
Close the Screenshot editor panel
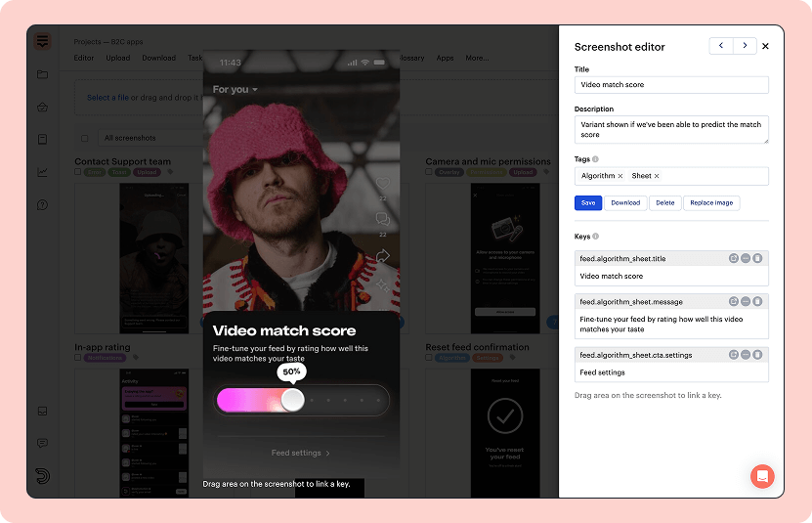[x=765, y=46]
